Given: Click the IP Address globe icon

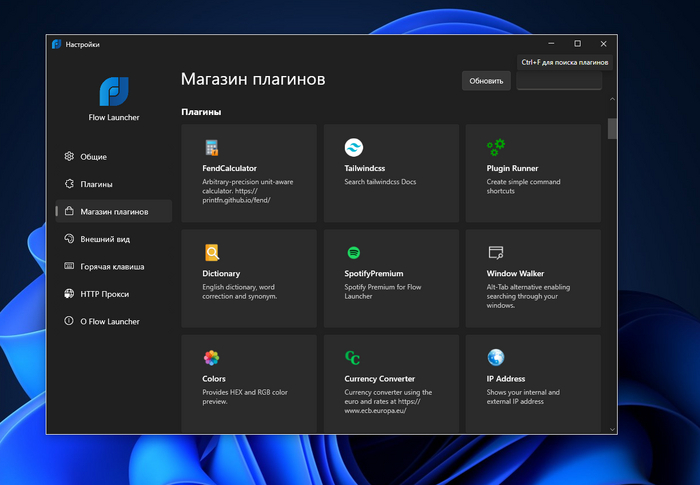Looking at the screenshot, I should click(x=496, y=357).
